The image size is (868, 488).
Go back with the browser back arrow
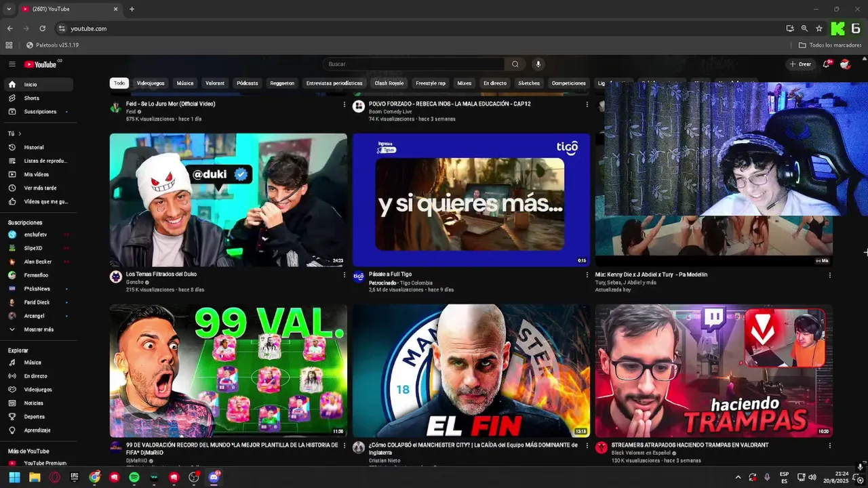9,28
